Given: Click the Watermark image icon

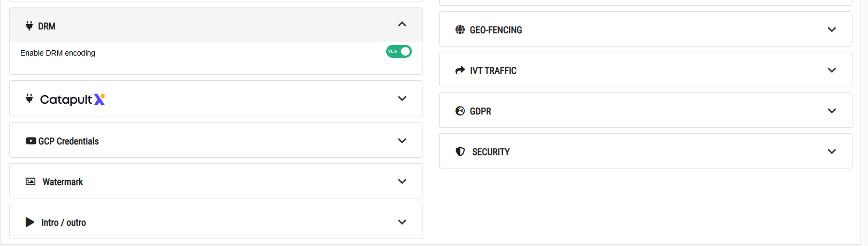Looking at the screenshot, I should (30, 181).
